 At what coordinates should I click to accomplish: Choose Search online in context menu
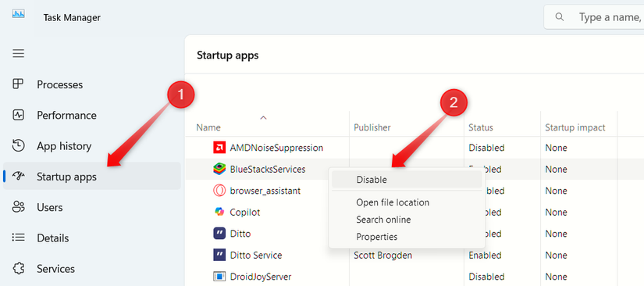[407, 220]
